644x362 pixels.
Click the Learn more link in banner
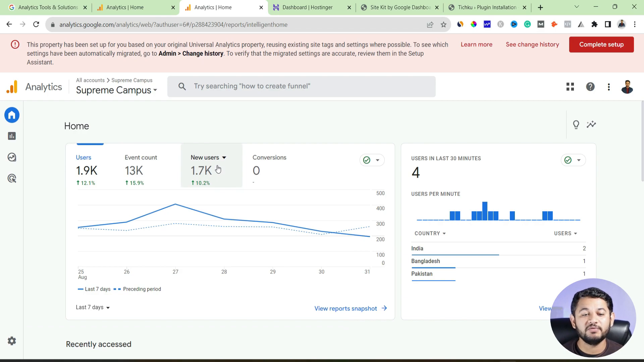point(476,44)
